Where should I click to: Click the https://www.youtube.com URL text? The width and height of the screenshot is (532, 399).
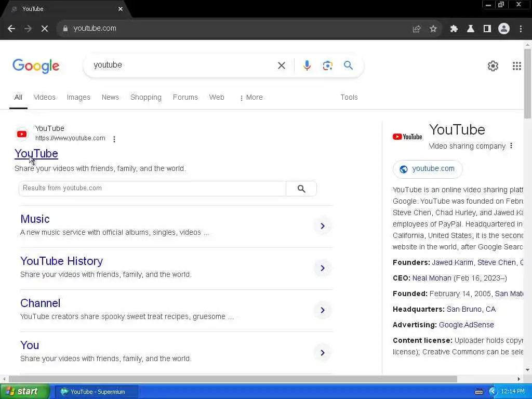pyautogui.click(x=70, y=138)
